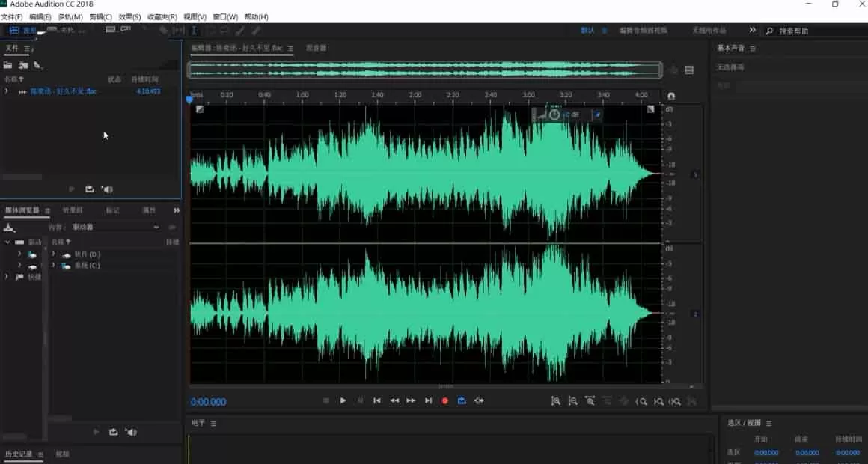Open the 多轨(M) menu

70,17
